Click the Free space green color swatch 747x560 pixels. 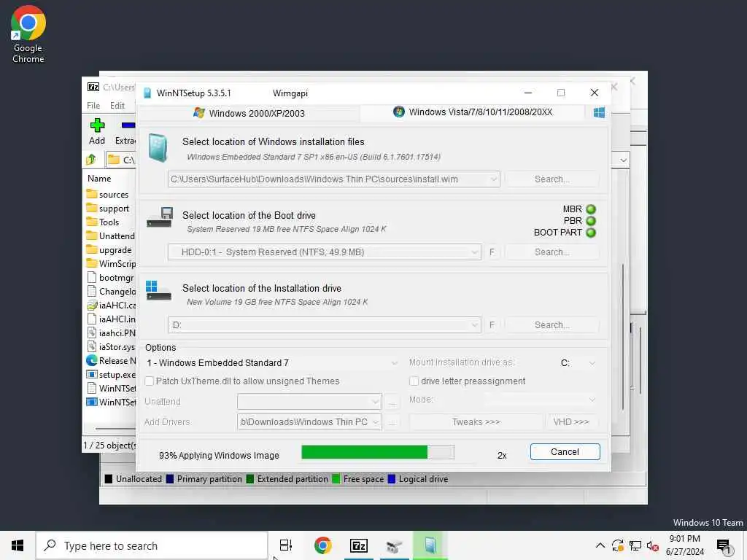pos(336,478)
